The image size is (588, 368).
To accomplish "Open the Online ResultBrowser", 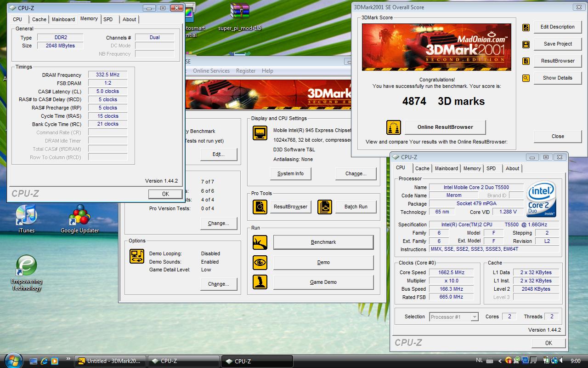I will (445, 127).
